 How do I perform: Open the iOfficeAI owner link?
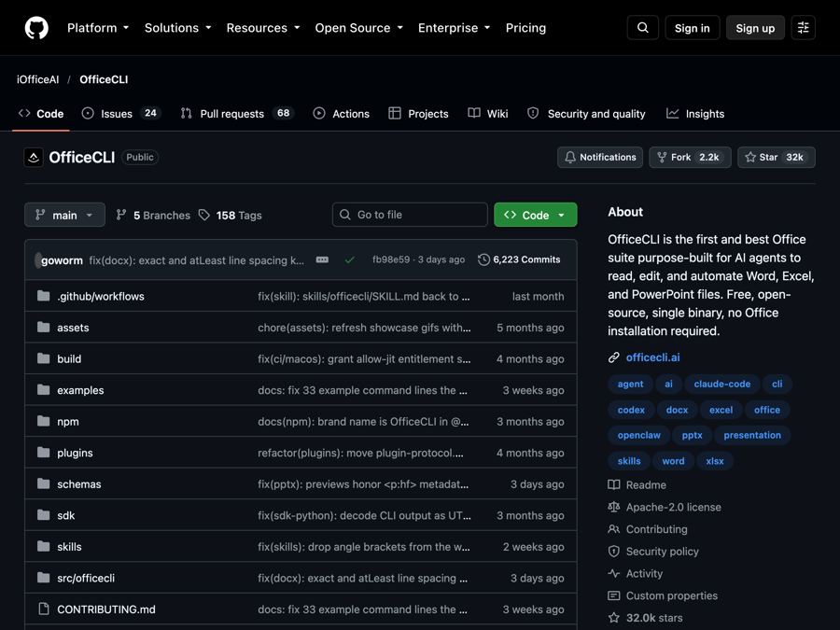pyautogui.click(x=38, y=79)
